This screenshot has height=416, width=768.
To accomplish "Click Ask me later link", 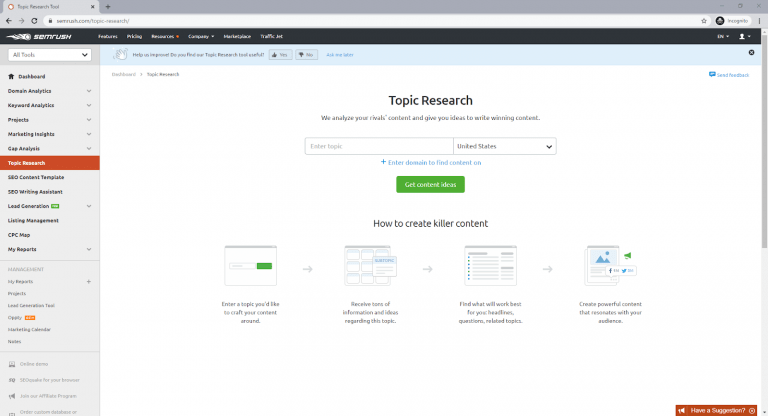I will [x=340, y=55].
